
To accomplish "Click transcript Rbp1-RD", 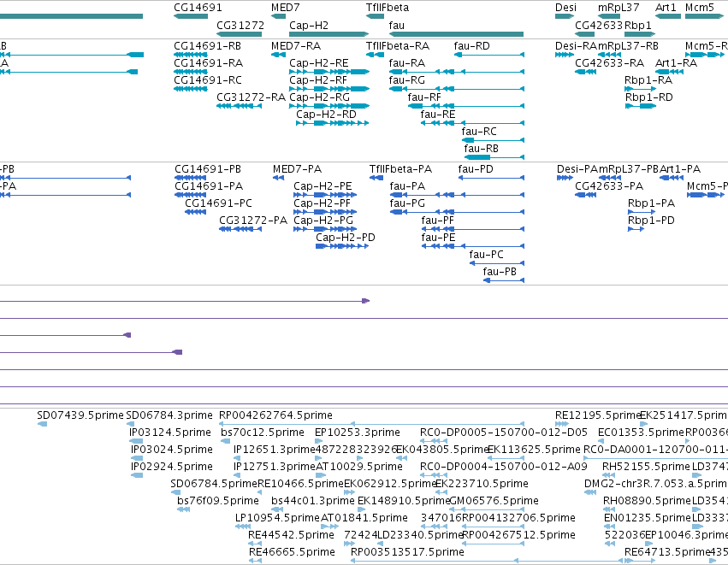I will pos(649,97).
